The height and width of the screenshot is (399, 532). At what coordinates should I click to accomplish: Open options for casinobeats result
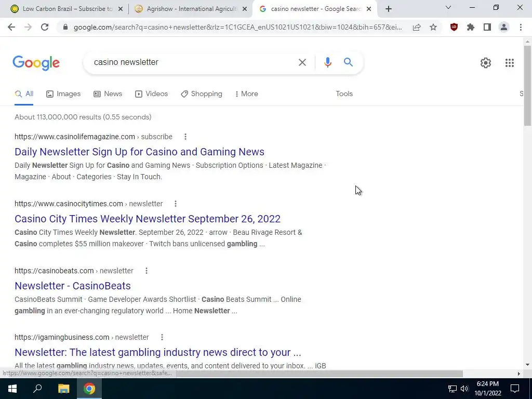pyautogui.click(x=146, y=271)
